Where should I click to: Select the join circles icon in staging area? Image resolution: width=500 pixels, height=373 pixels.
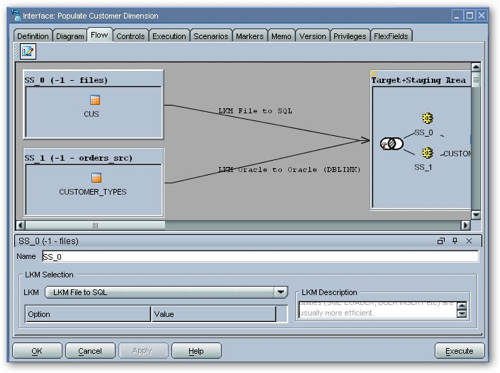392,144
